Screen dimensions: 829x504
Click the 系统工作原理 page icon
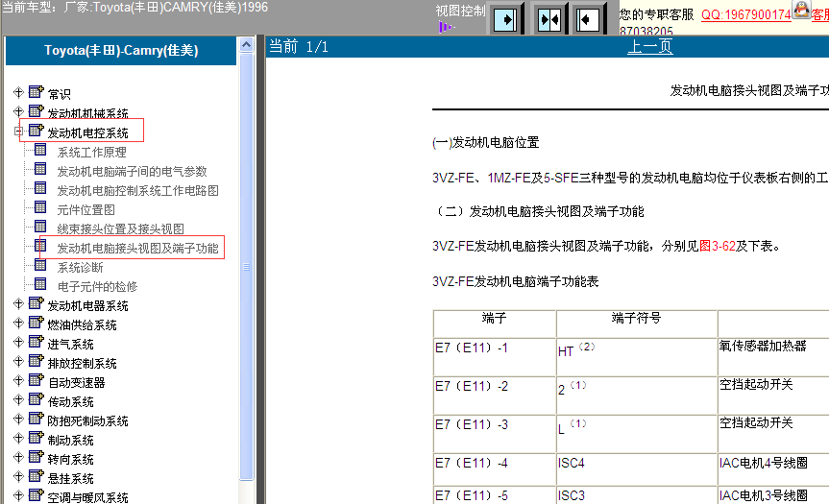coord(40,150)
